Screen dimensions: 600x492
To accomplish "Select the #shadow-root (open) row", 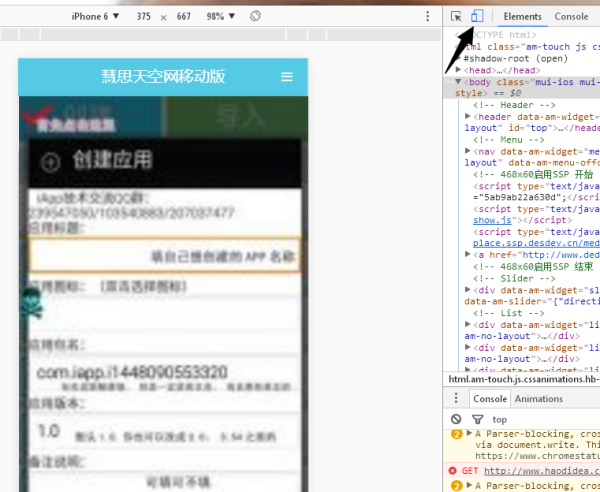I will pyautogui.click(x=515, y=59).
